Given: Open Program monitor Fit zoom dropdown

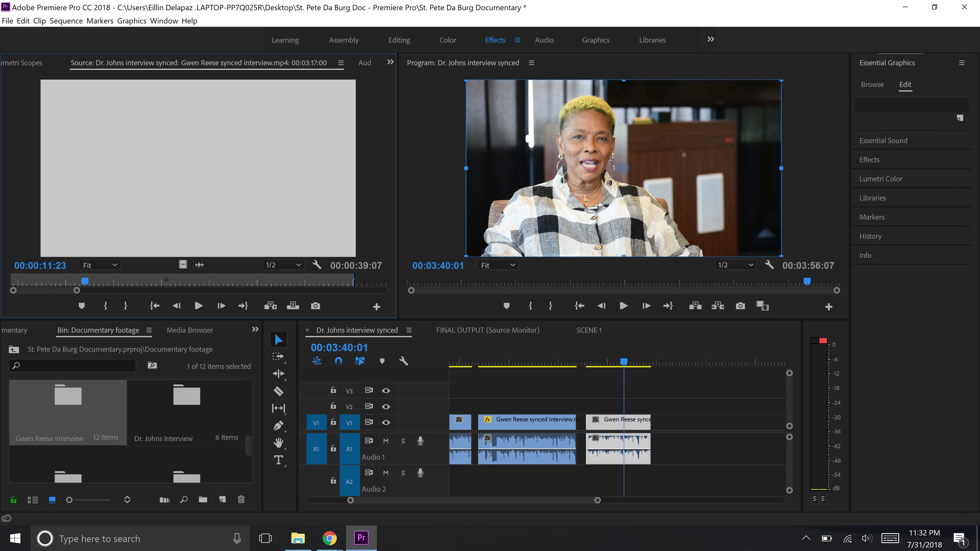Looking at the screenshot, I should 497,265.
